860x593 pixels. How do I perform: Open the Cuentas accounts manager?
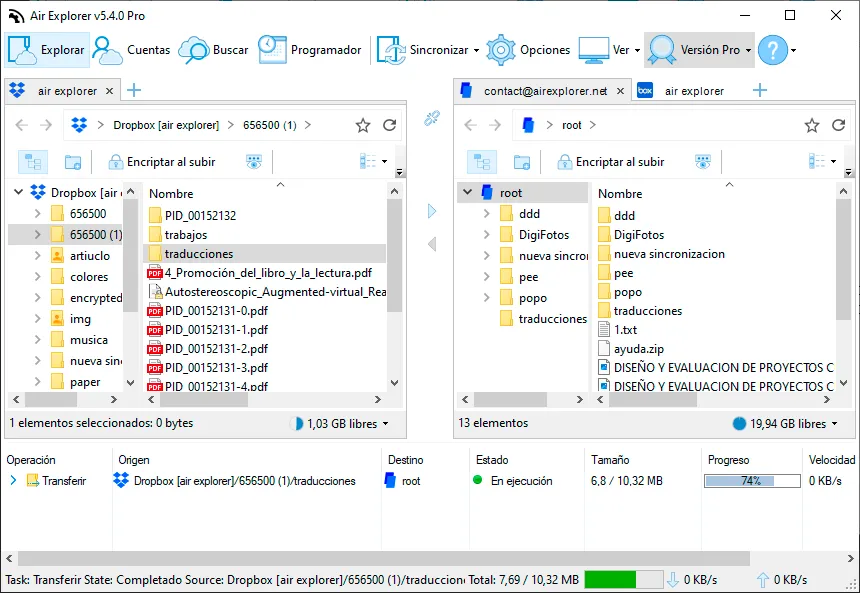point(132,50)
